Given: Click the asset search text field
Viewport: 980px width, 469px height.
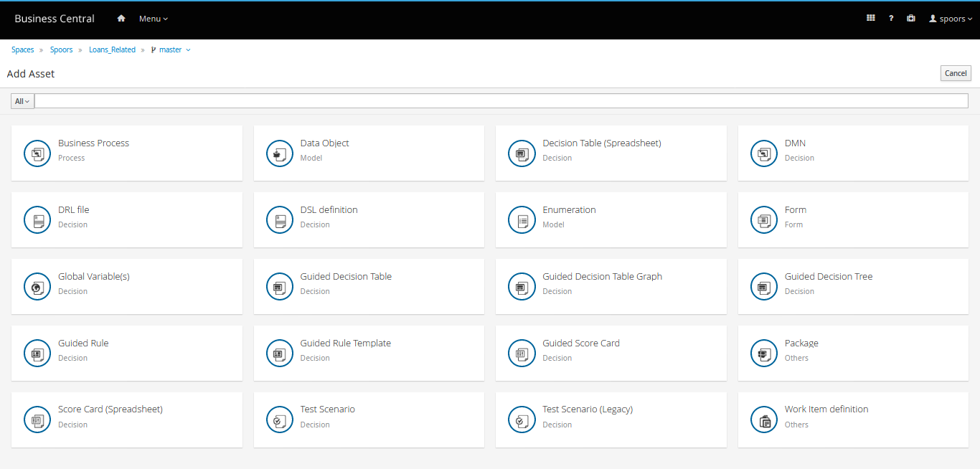Looking at the screenshot, I should (501, 101).
